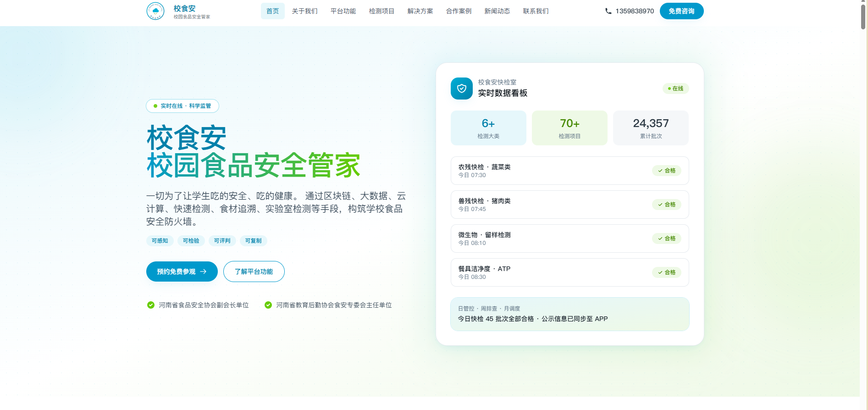Viewport: 868px width, 410px height.
Task: Click the 今日快检 45 批次全部合格 notice
Action: [570, 314]
